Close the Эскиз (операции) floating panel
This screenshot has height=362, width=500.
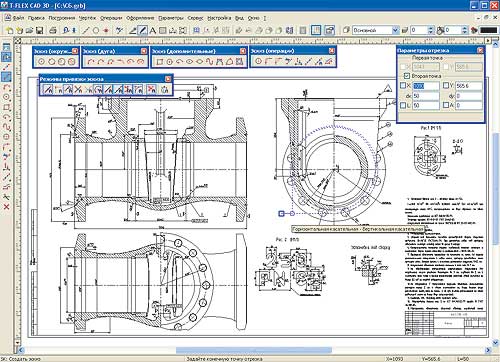pyautogui.click(x=332, y=51)
